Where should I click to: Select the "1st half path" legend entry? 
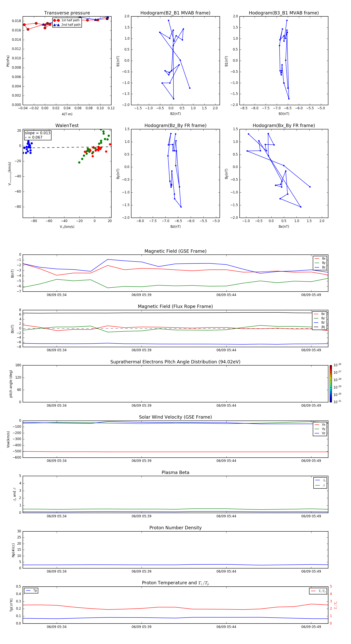tap(67, 20)
